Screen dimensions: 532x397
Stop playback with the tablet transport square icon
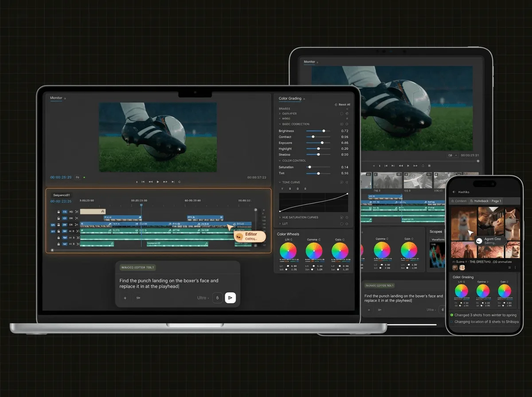coord(429,166)
